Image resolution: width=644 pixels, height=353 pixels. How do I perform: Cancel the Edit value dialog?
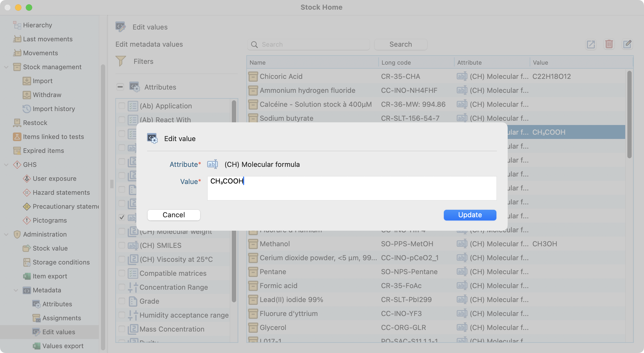pos(174,215)
